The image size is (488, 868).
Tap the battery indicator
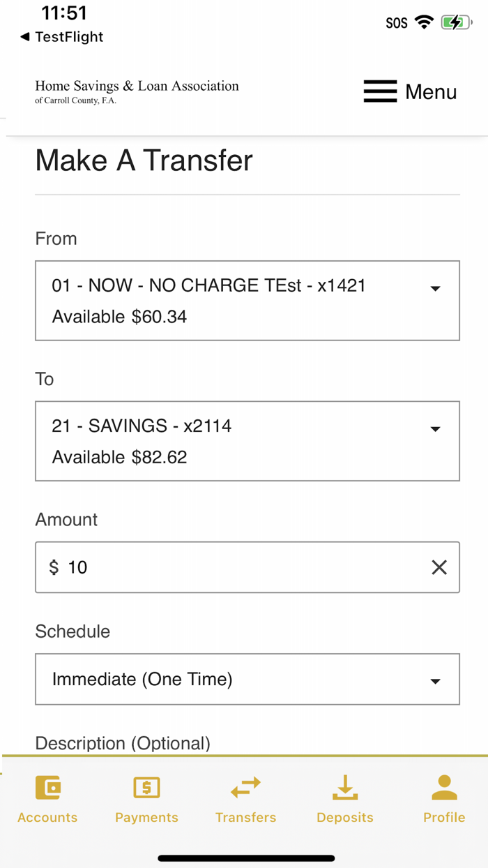coord(455,22)
